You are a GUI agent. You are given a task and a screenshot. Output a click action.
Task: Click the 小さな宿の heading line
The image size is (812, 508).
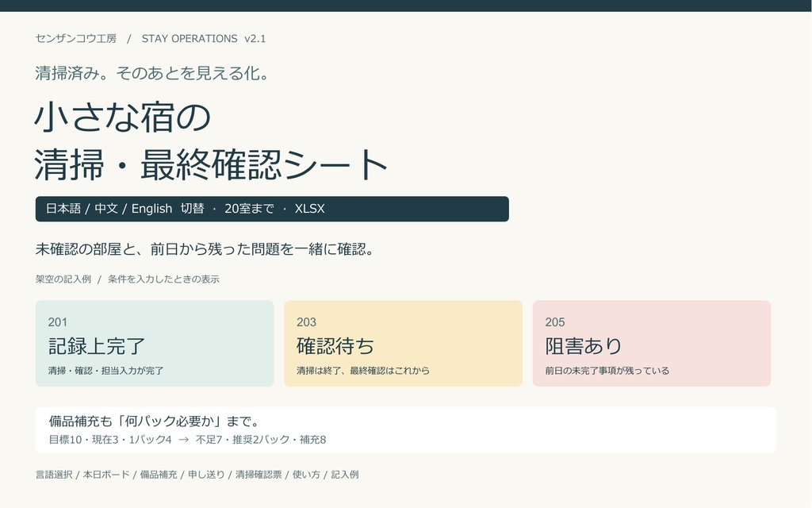(123, 117)
